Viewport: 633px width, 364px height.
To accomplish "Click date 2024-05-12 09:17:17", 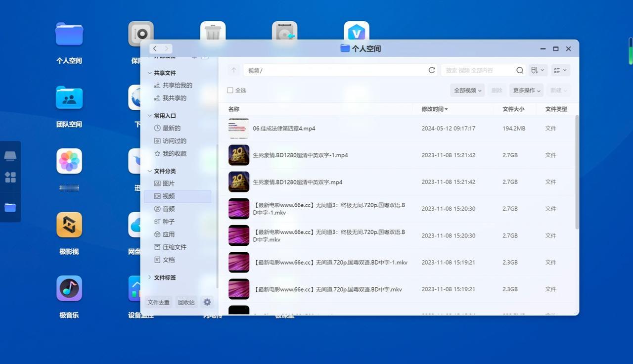I will (x=448, y=128).
